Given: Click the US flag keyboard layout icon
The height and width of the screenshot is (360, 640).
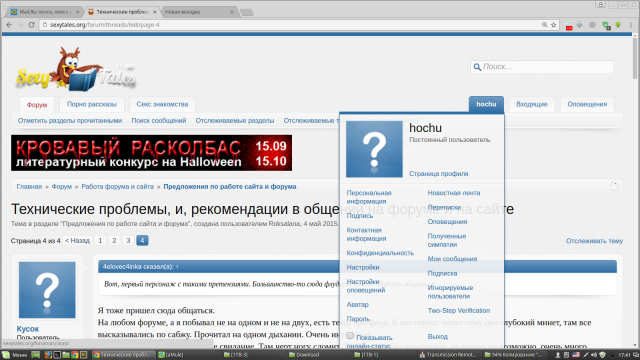Looking at the screenshot, I should [x=576, y=355].
